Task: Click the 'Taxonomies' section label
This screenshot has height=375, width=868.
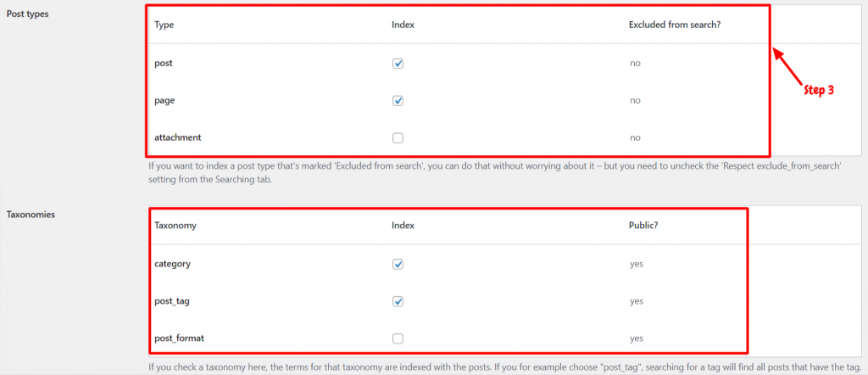Action: tap(31, 215)
